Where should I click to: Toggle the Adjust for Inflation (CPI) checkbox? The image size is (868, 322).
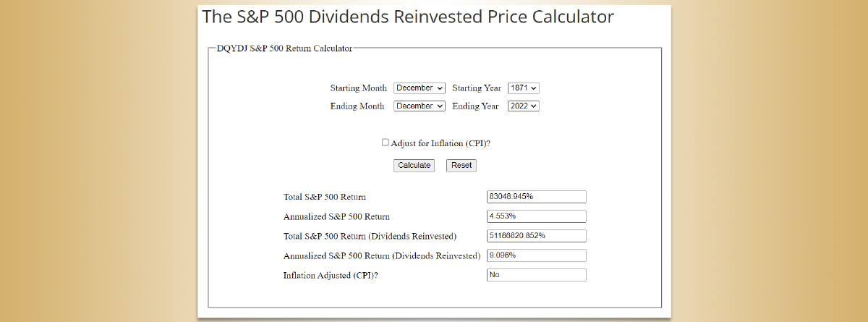tap(386, 143)
